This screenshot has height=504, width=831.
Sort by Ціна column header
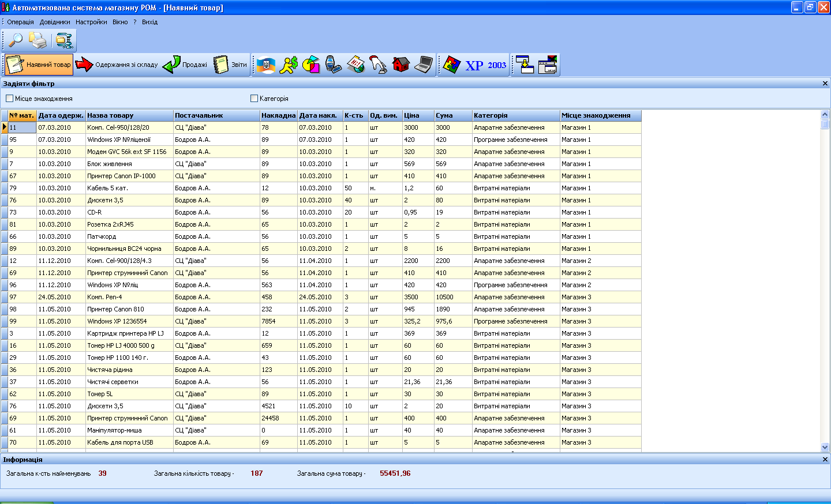(418, 115)
